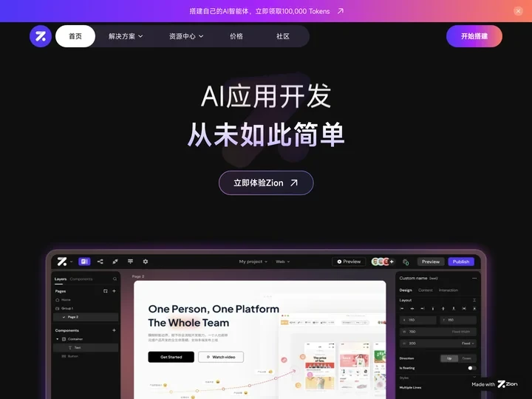Click the W width field showing 700
Screen dimensions: 532x399
click(x=438, y=332)
